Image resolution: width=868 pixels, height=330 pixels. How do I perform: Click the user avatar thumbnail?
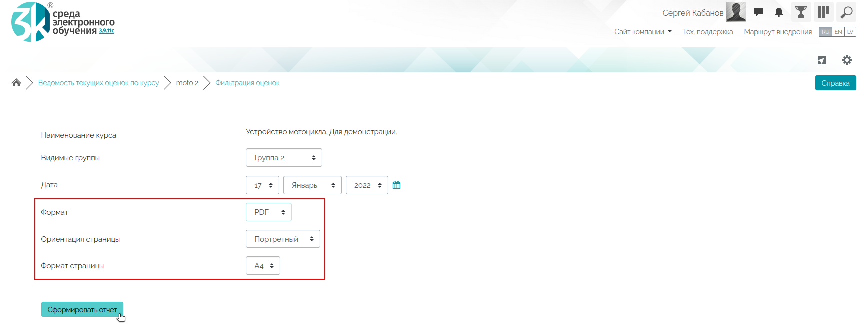point(736,12)
